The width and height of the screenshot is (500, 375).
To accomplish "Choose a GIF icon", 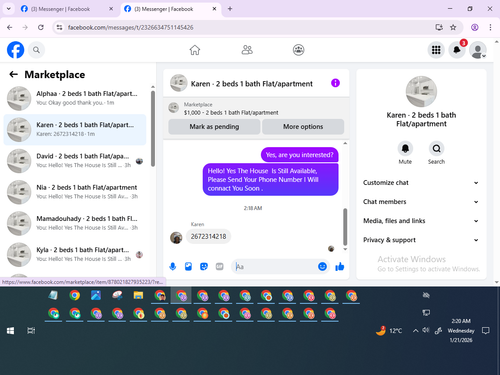I will coord(219,267).
